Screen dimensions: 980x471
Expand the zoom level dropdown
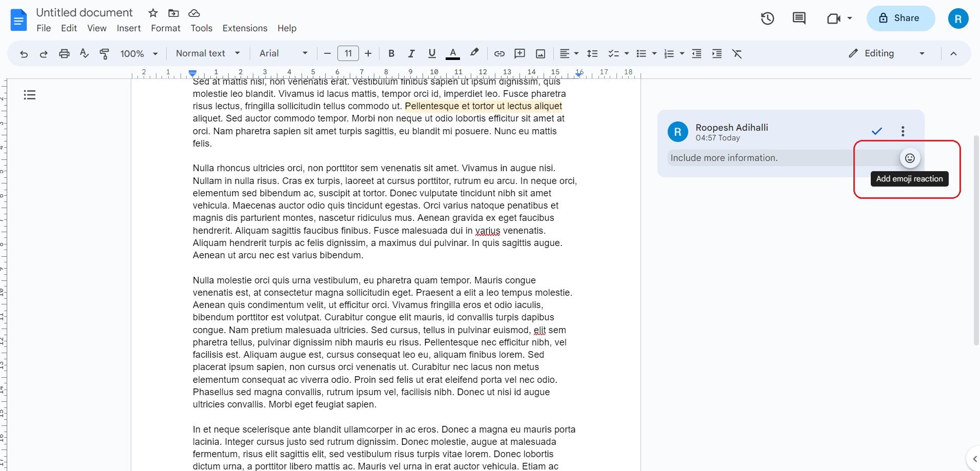point(138,53)
